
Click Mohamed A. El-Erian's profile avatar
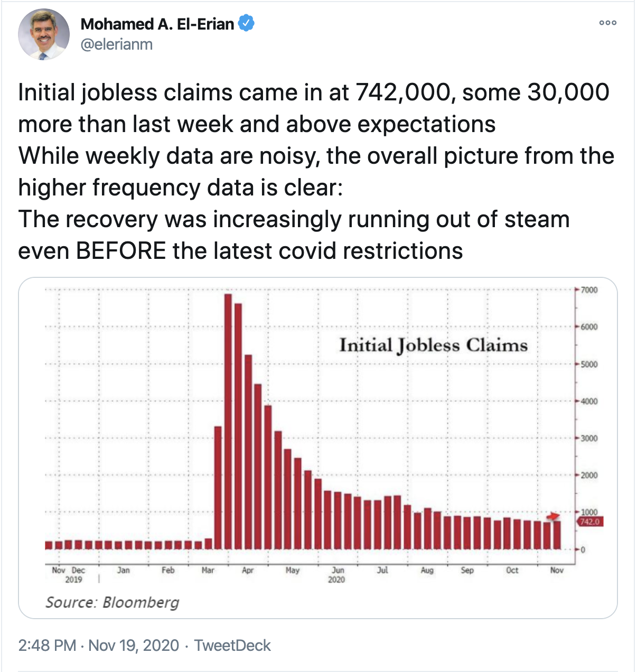[x=44, y=34]
